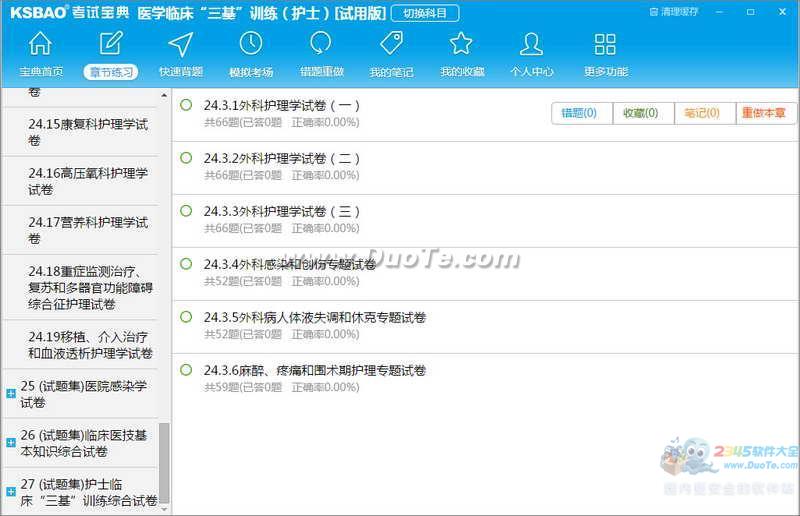Open the 我的笔记 tag icon

[x=391, y=43]
